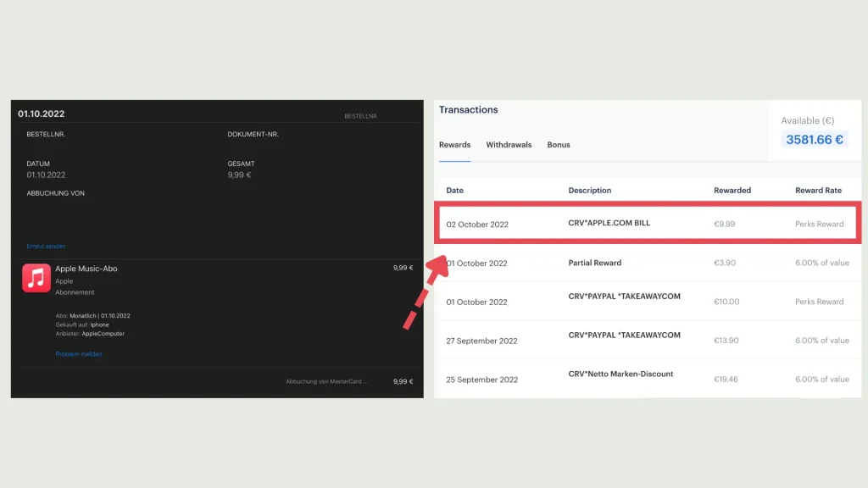The height and width of the screenshot is (488, 868).
Task: Click the 01.10.2022 receipt header
Action: point(42,114)
